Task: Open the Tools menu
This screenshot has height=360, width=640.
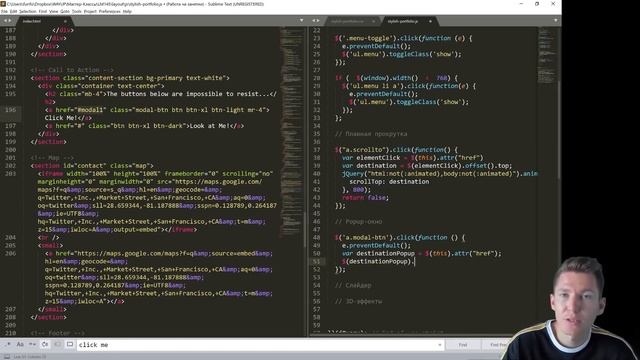Action: (77, 11)
